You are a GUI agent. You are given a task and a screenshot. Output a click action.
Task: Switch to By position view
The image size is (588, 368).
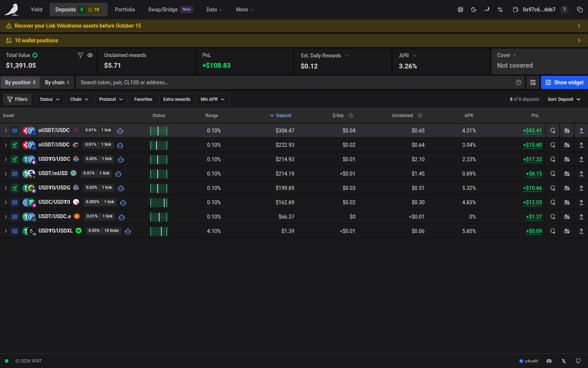pyautogui.click(x=20, y=82)
